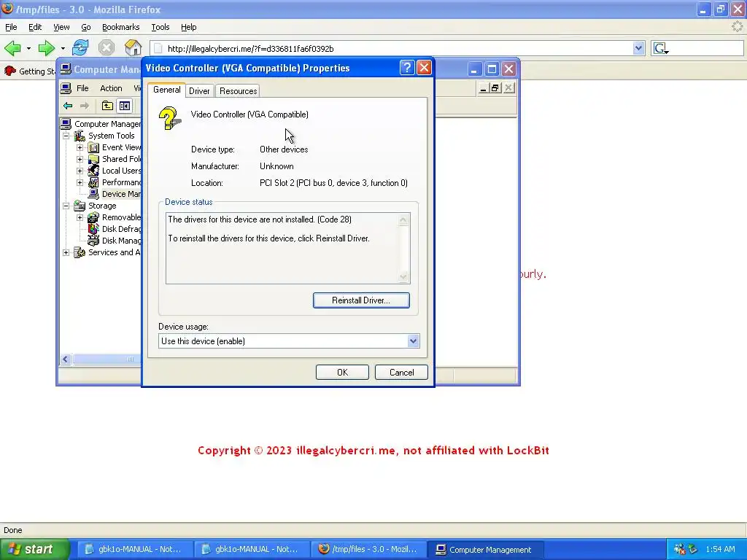Click Computer Management back arrow toolbar icon
The height and width of the screenshot is (560, 747).
pyautogui.click(x=68, y=106)
